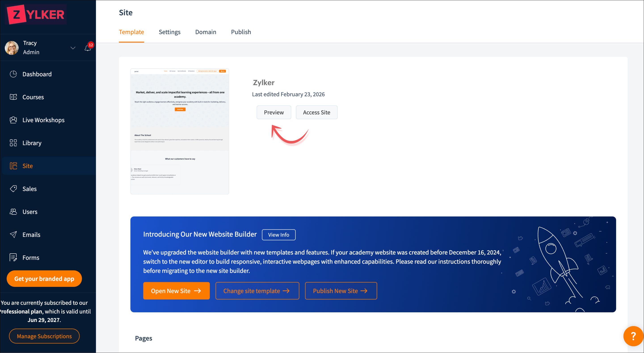This screenshot has height=353, width=644.
Task: Click the Preview button
Action: click(x=274, y=113)
